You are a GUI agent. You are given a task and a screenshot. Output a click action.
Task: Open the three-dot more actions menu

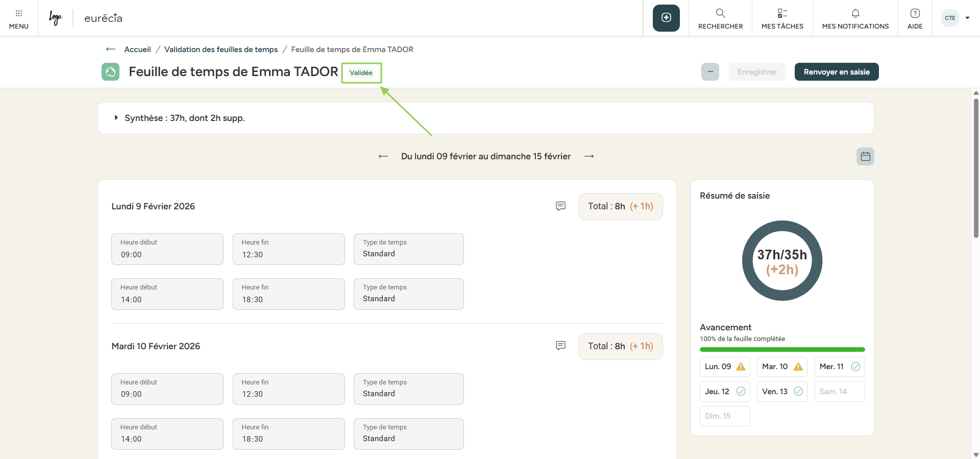(710, 72)
